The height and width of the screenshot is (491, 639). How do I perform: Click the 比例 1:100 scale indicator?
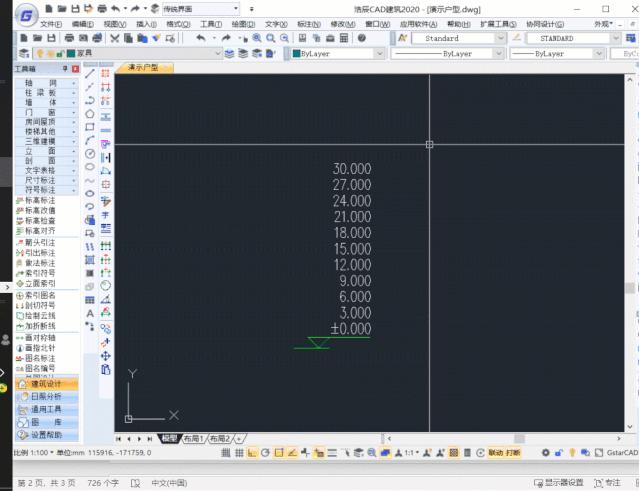[x=31, y=453]
